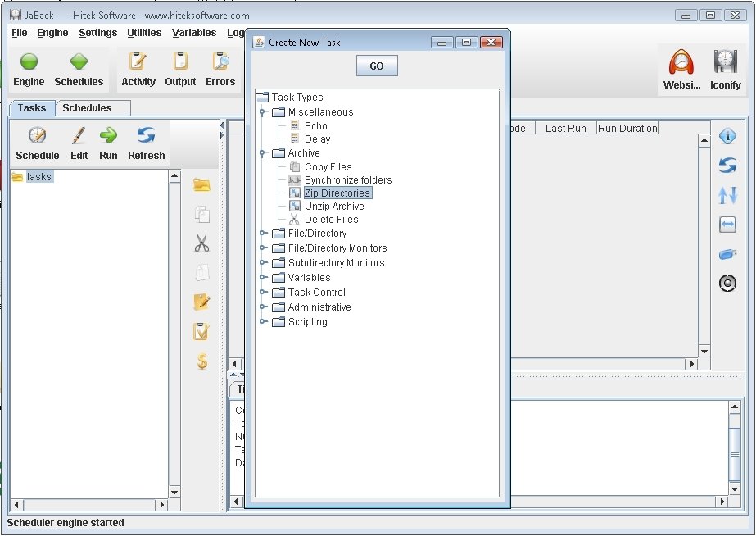The image size is (756, 536).
Task: Open the File menu
Action: [20, 33]
